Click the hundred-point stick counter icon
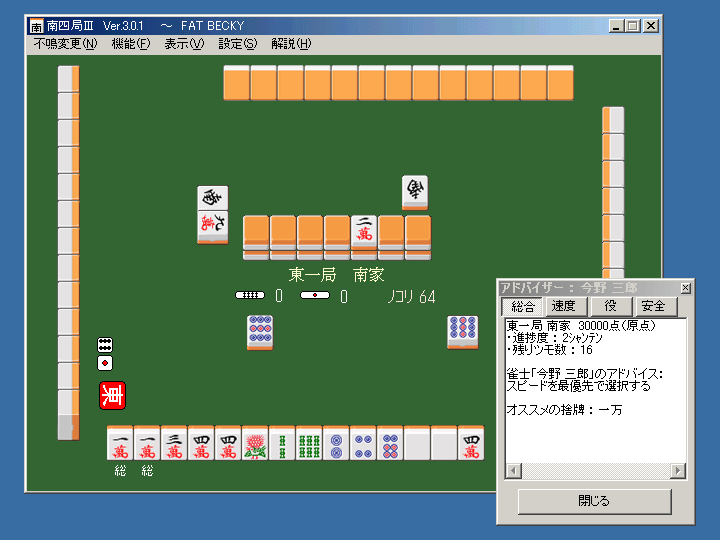Screen dimensions: 720x540 250,295
